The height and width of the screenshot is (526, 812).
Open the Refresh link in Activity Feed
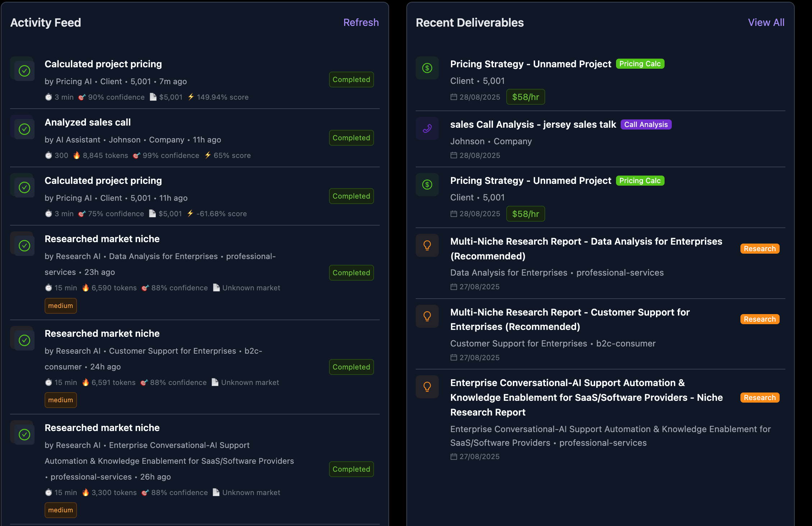tap(361, 22)
